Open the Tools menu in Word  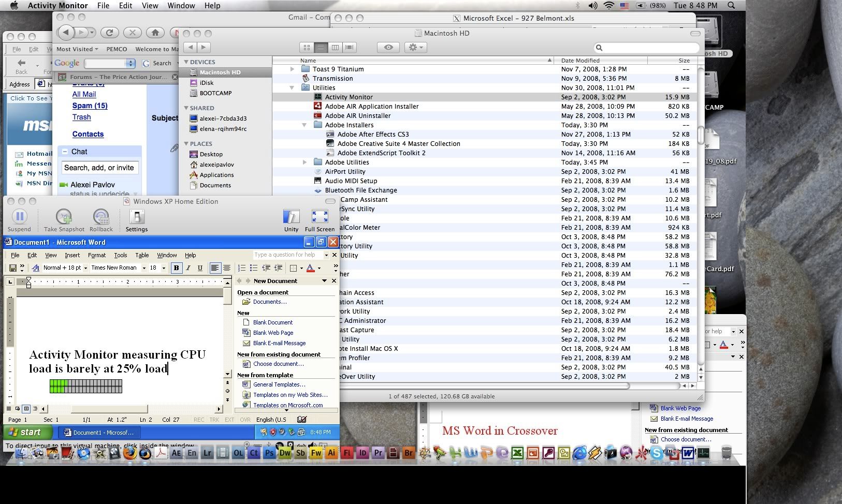(x=120, y=255)
